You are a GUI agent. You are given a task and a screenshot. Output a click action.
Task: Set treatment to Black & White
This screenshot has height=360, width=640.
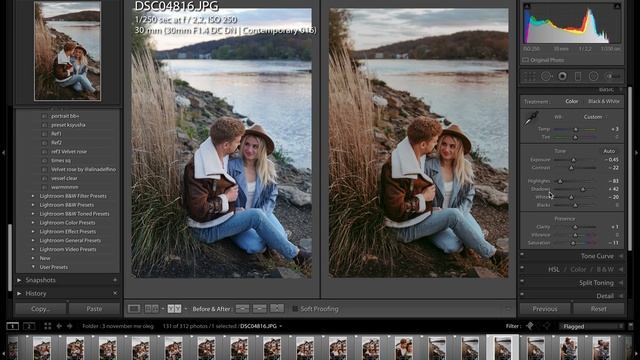604,101
